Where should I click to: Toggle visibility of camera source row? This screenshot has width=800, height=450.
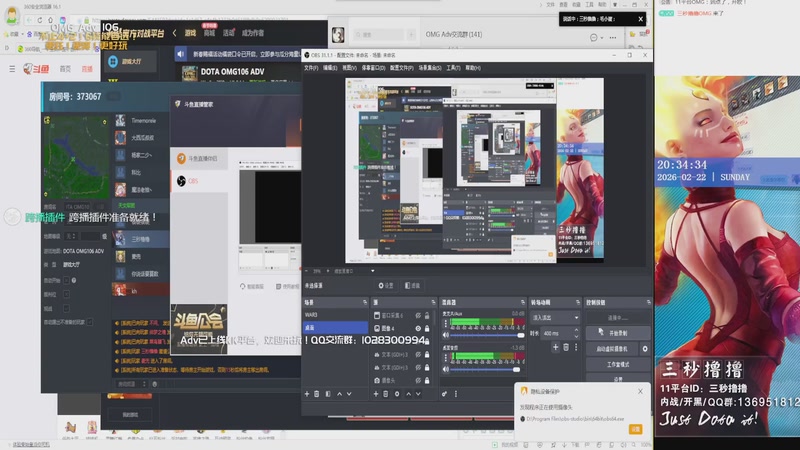point(418,381)
